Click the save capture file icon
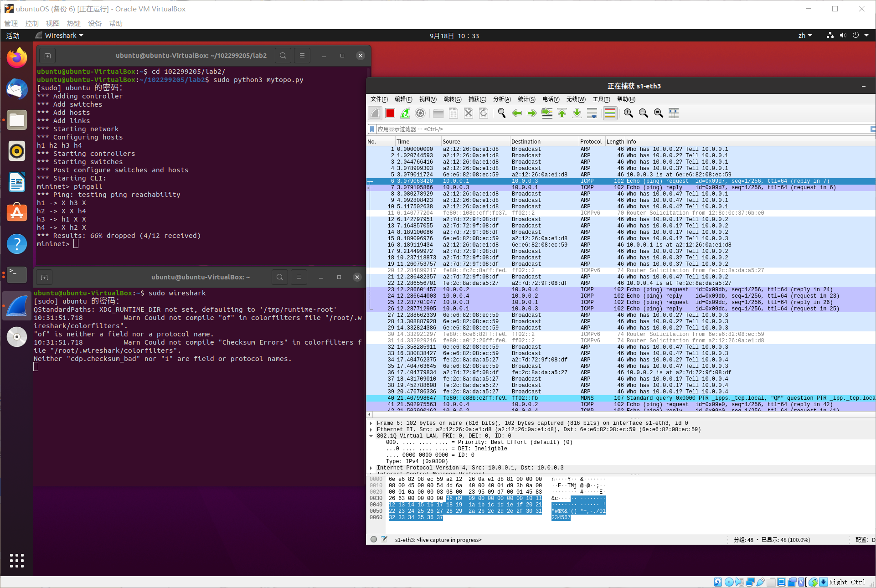Image resolution: width=876 pixels, height=588 pixels. pyautogui.click(x=453, y=113)
